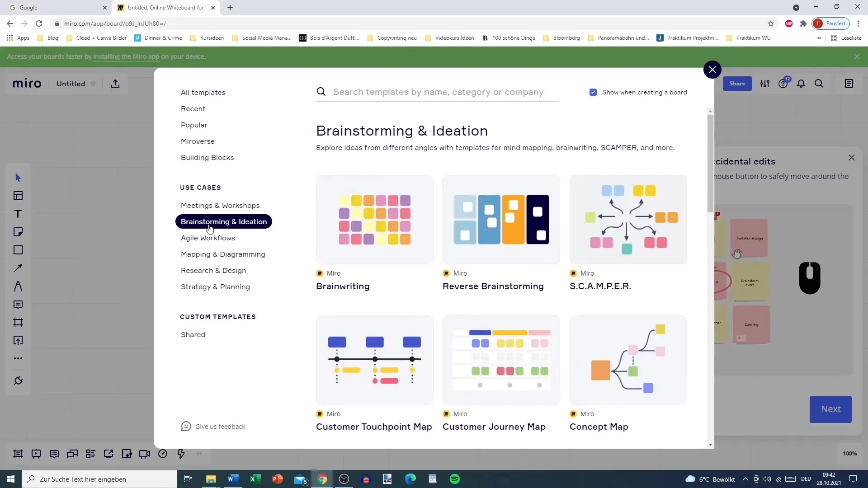Screen dimensions: 868x488
Task: Click the export board upload icon
Action: click(115, 84)
